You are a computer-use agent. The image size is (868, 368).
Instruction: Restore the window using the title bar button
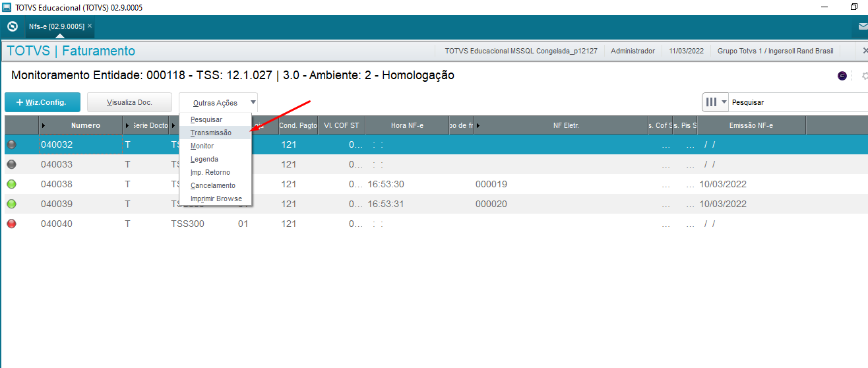pyautogui.click(x=854, y=7)
